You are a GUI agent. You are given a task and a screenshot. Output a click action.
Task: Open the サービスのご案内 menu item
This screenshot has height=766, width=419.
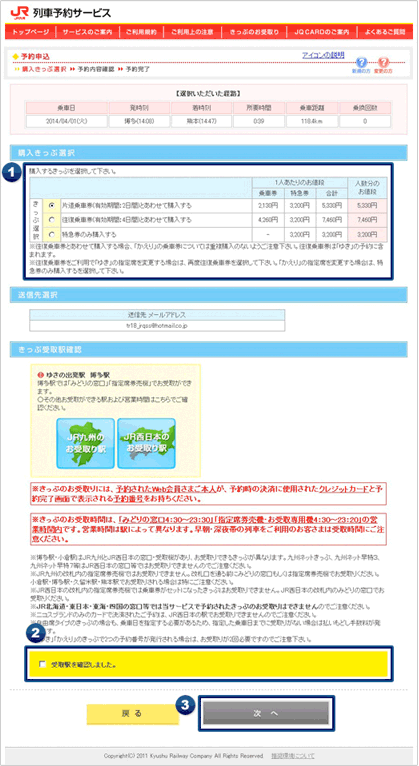click(x=88, y=32)
